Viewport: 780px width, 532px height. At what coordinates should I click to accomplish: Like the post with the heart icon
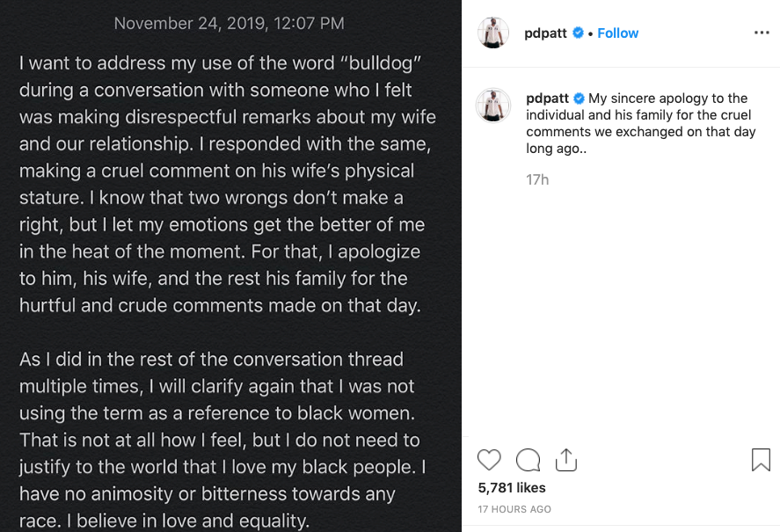[x=489, y=460]
